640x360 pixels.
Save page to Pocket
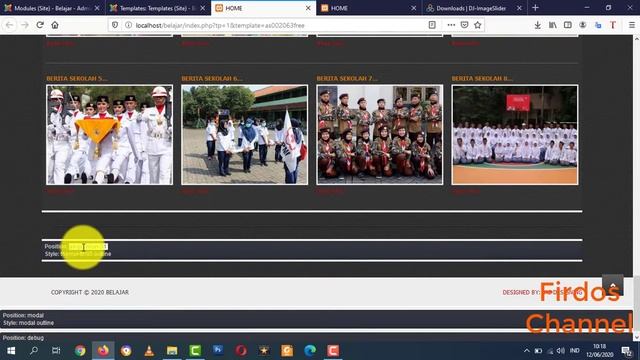point(464,25)
